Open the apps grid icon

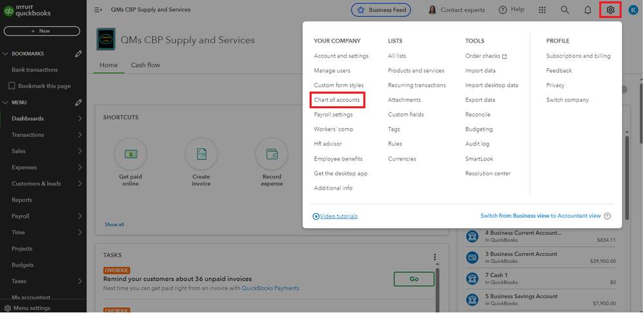[x=542, y=10]
